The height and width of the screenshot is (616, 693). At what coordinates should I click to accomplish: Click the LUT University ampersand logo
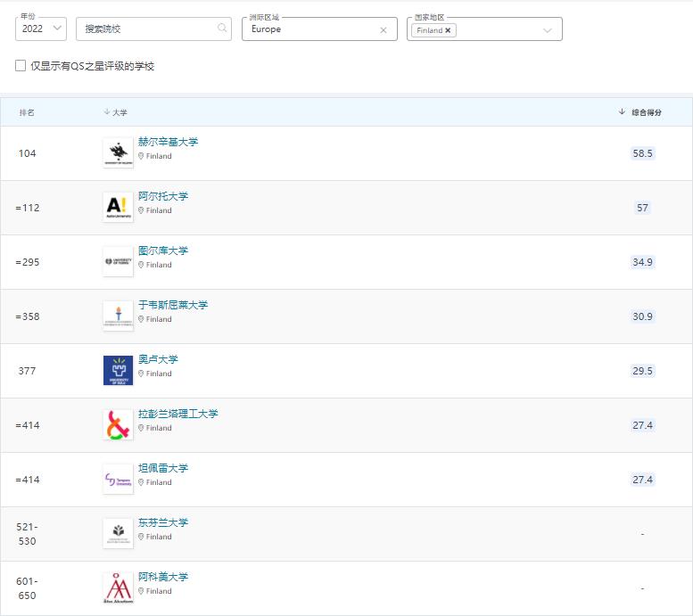(118, 425)
